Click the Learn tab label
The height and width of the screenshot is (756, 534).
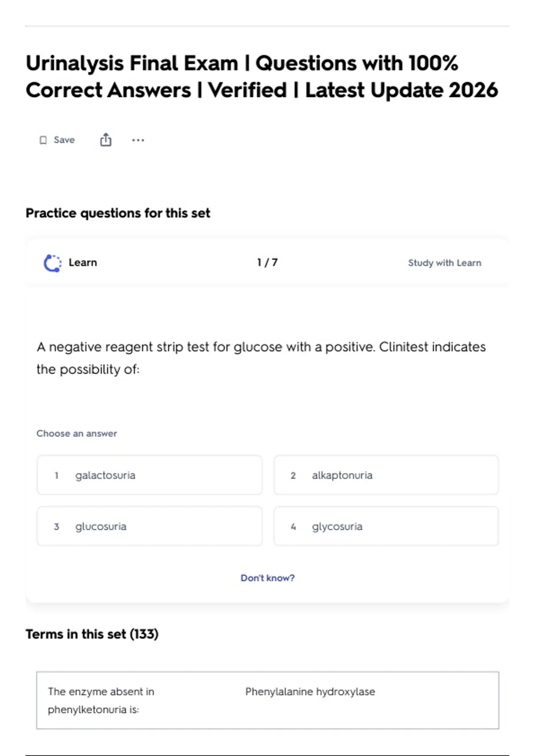[83, 262]
